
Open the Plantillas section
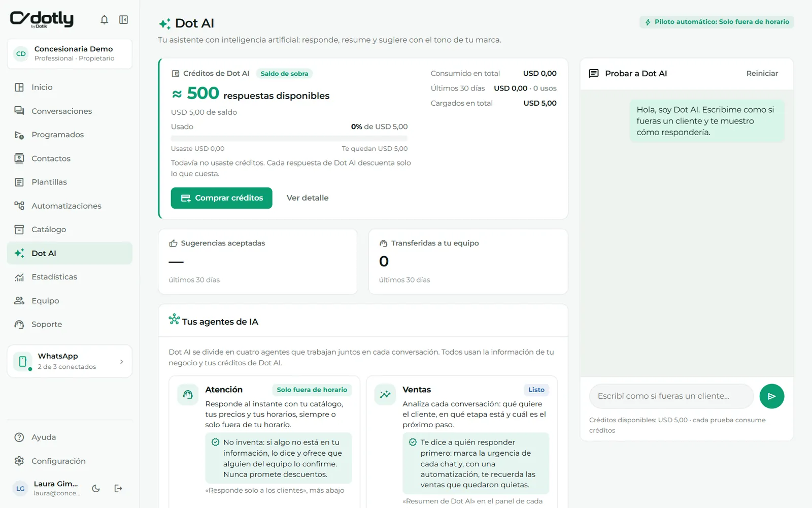tap(70, 182)
